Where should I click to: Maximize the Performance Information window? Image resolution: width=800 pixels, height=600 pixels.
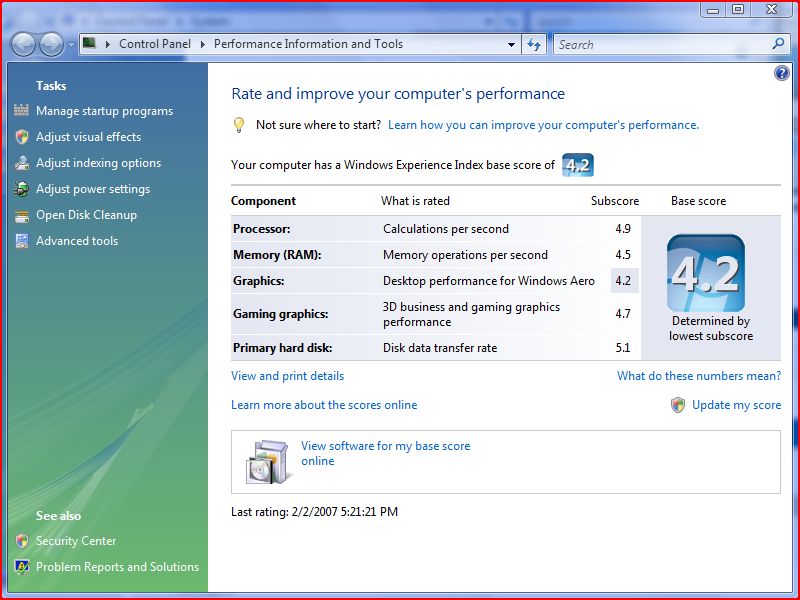[738, 10]
